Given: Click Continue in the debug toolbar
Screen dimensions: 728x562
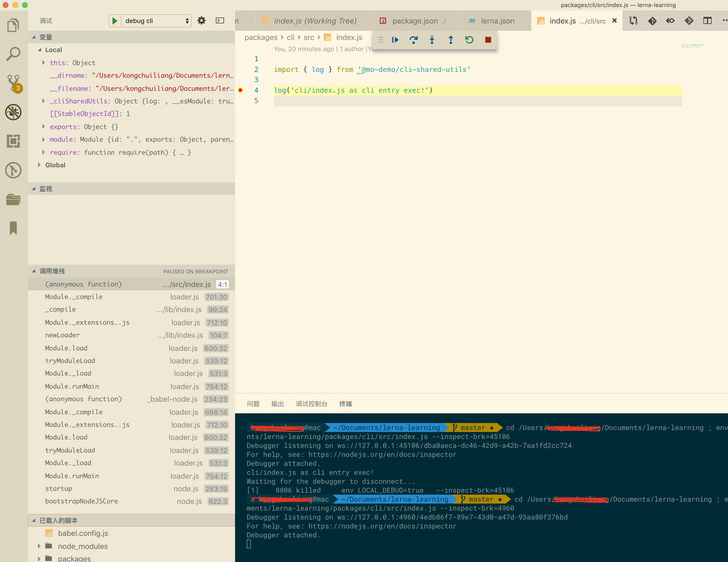Looking at the screenshot, I should coord(395,40).
